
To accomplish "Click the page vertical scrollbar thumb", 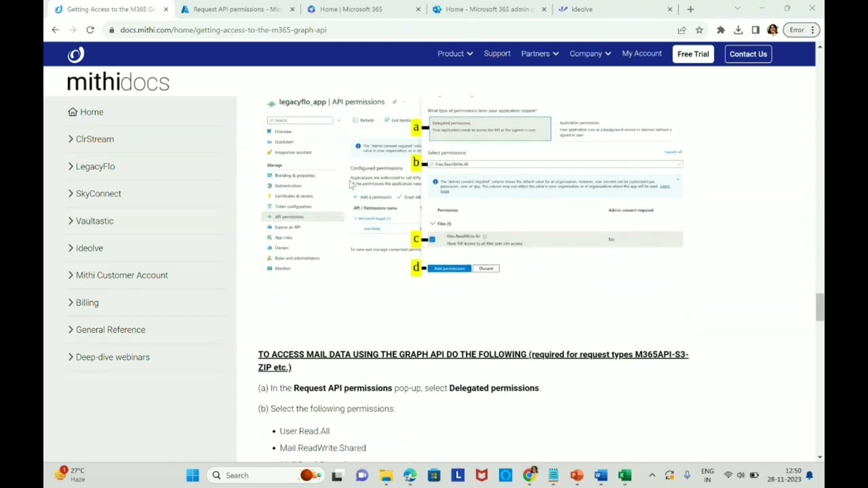I will pyautogui.click(x=819, y=307).
